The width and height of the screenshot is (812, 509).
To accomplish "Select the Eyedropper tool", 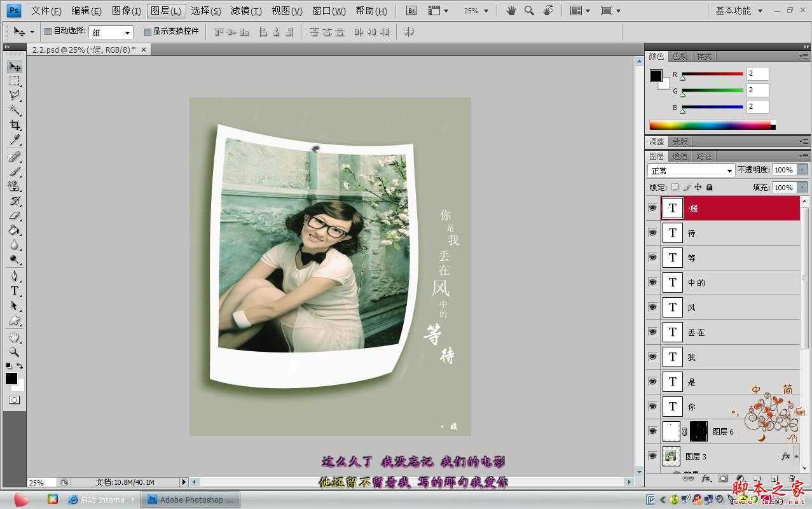I will point(15,139).
